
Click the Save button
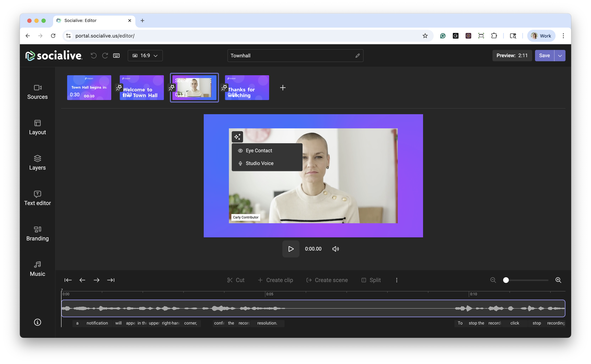point(544,56)
